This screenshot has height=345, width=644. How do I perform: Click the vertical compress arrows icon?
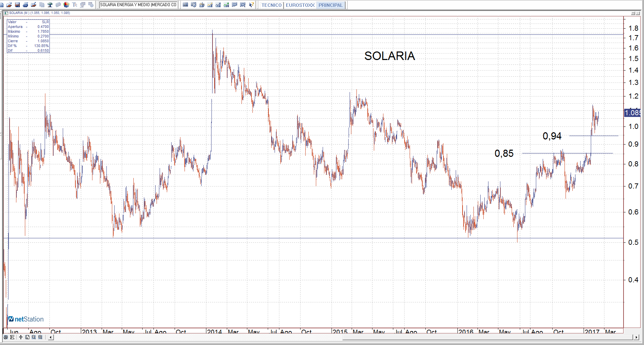click(x=21, y=337)
